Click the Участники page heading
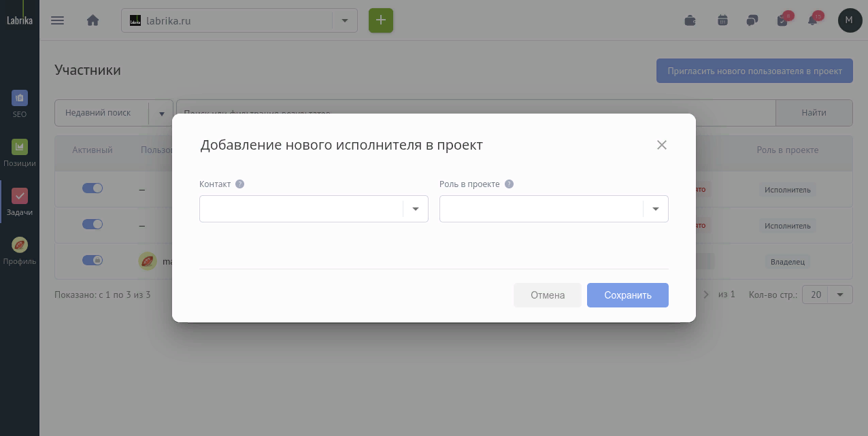 [88, 70]
